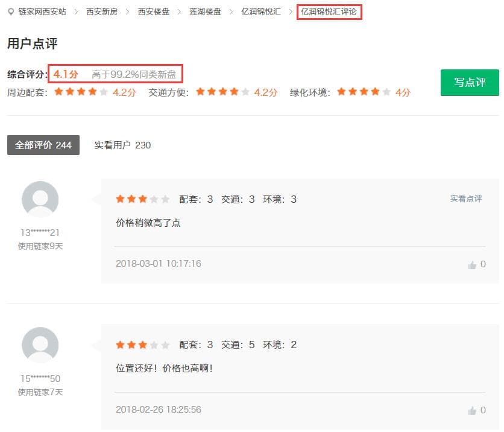Open 西安楼盘 breadcrumb link
This screenshot has width=504, height=432.
[154, 11]
